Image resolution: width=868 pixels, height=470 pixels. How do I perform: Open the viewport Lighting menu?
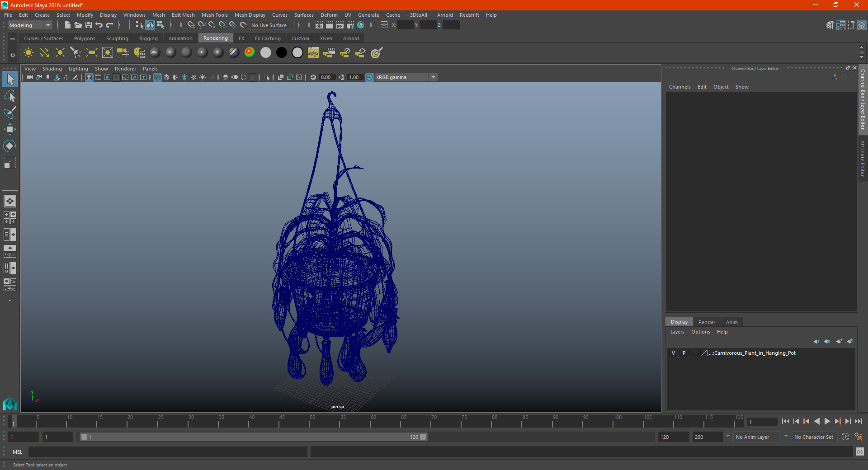pyautogui.click(x=78, y=69)
